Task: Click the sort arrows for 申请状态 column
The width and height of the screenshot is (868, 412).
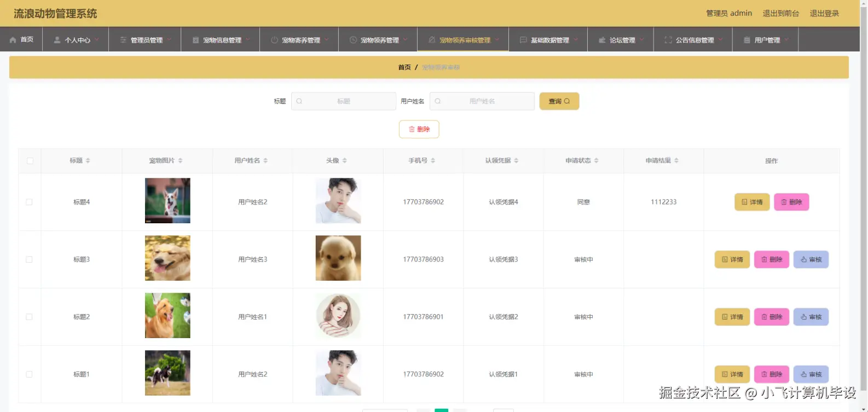Action: coord(596,161)
